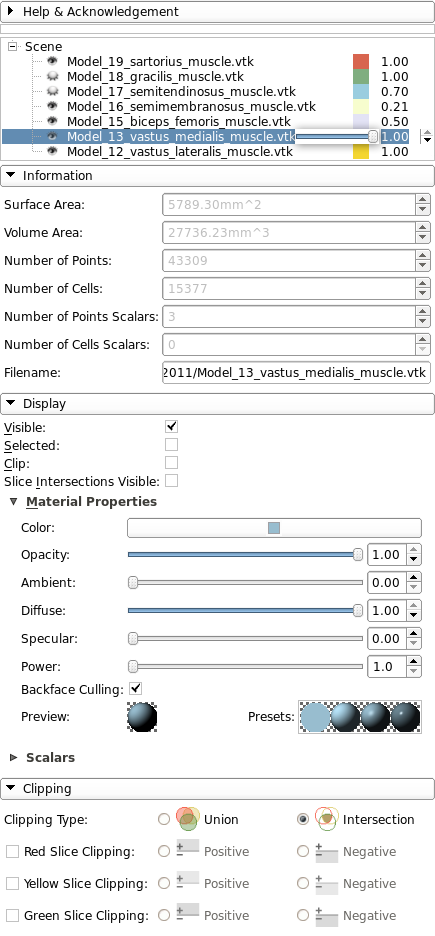Select the flat blue material preset sphere
Viewport: 435px width, 936px height.
pyautogui.click(x=315, y=716)
